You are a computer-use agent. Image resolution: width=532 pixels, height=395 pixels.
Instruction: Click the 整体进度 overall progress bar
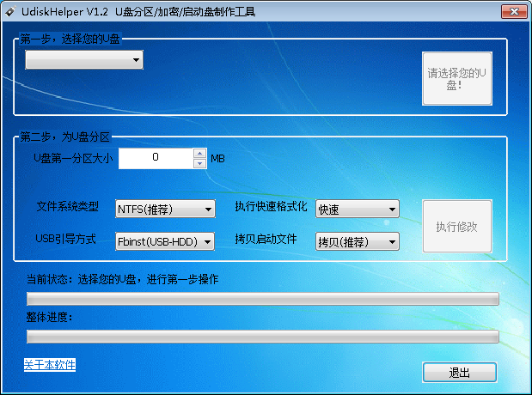[x=263, y=337]
